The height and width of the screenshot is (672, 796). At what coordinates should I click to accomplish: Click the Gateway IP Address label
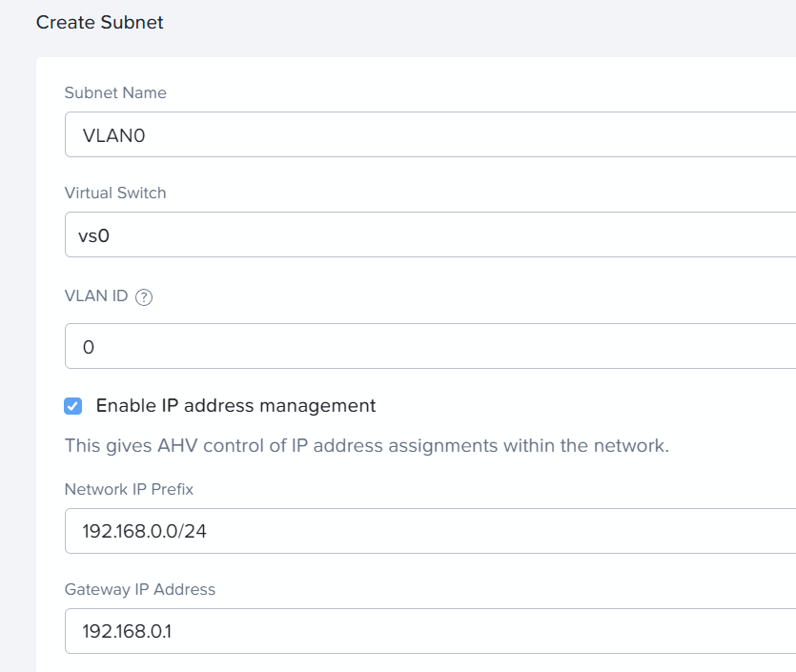(x=140, y=589)
